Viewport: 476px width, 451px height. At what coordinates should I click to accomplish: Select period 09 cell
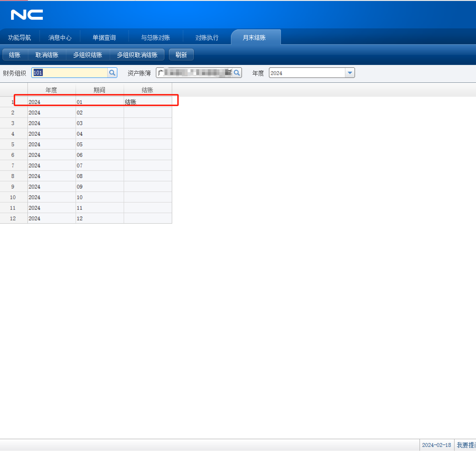click(100, 187)
